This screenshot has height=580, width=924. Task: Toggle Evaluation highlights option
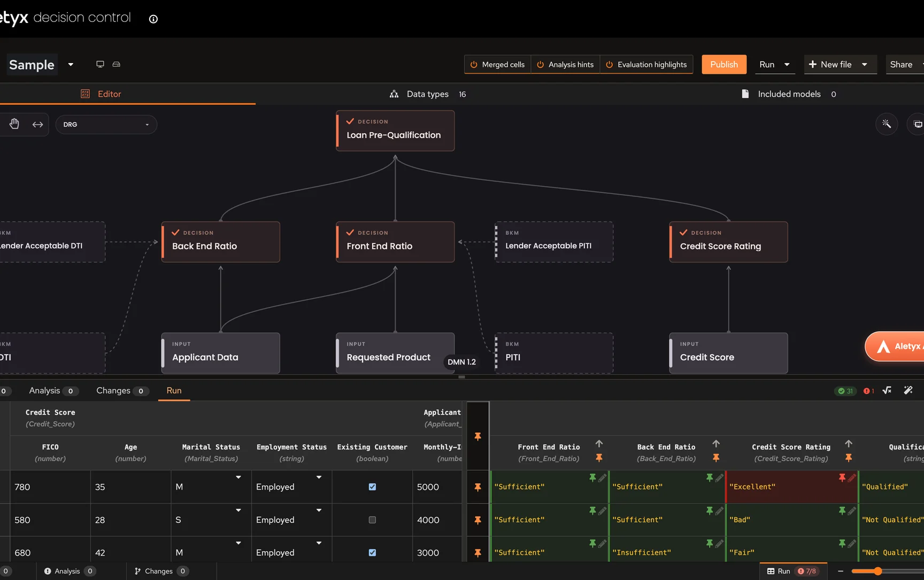pyautogui.click(x=646, y=65)
